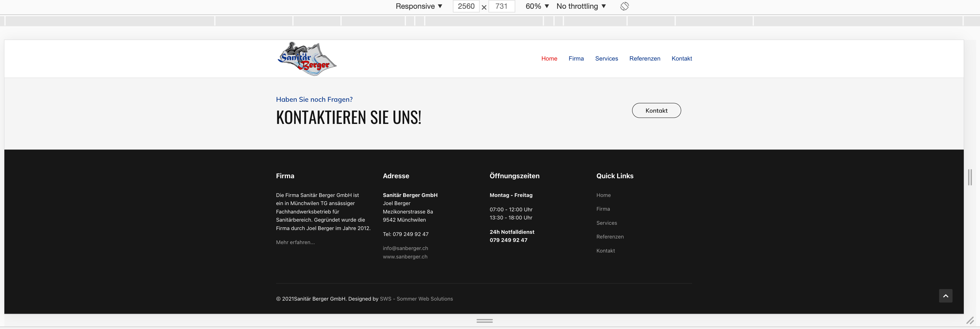Click the rotate device orientation icon
The image size is (980, 329).
click(x=624, y=7)
